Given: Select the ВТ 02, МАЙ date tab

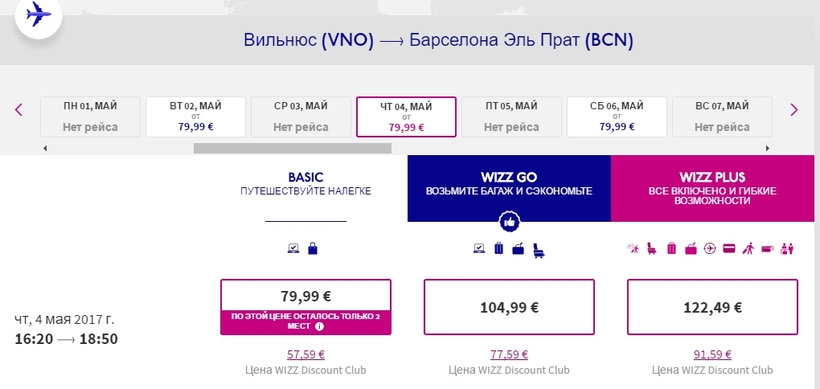Looking at the screenshot, I should [x=196, y=117].
